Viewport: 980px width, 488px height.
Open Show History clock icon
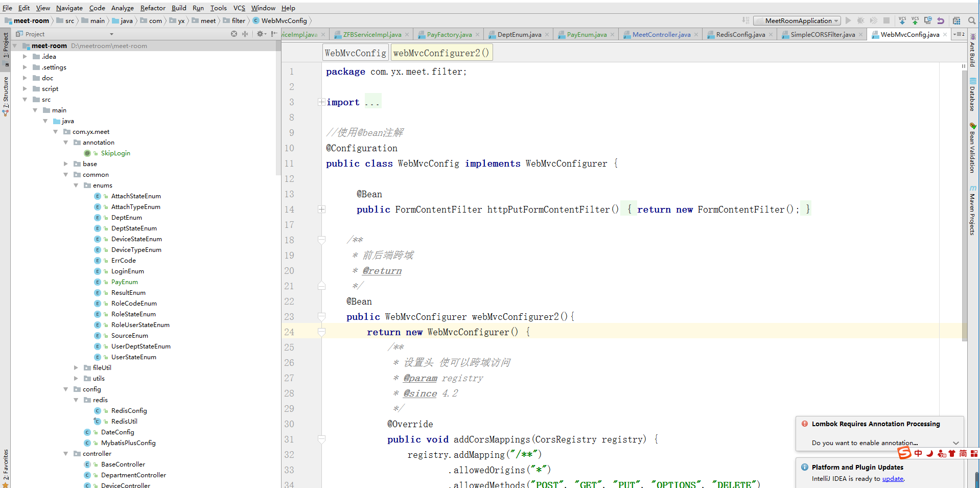[928, 20]
